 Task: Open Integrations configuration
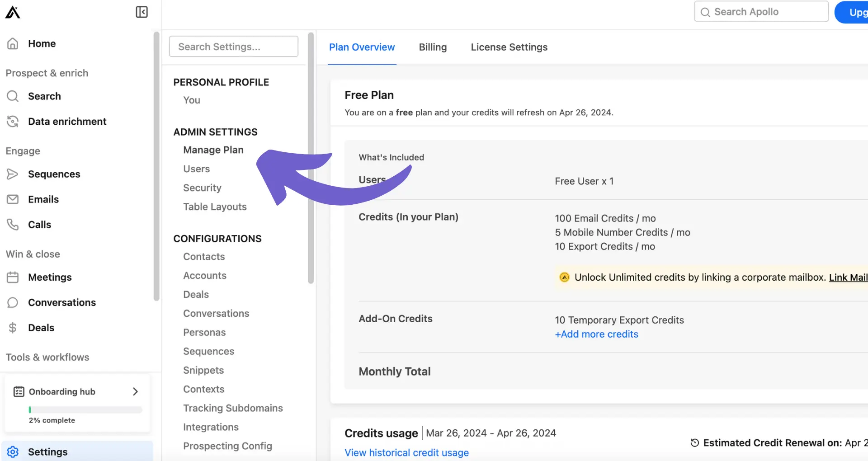click(211, 428)
